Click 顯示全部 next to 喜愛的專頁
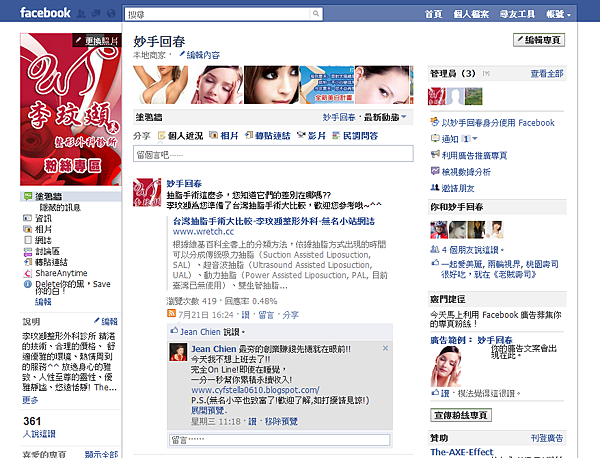This screenshot has height=458, width=600. click(x=101, y=454)
